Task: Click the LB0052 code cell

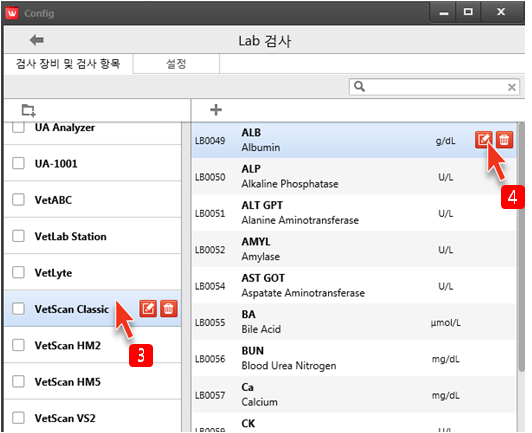Action: (210, 250)
